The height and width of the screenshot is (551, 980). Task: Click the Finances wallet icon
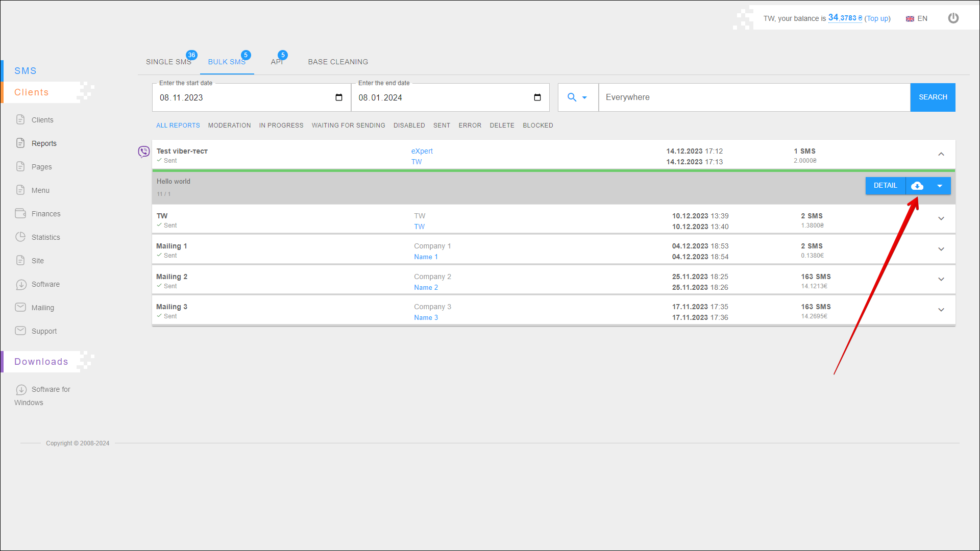pos(20,213)
